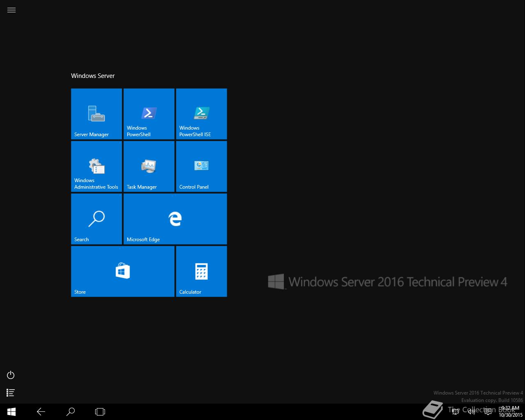Screen dimensions: 525x420
Task: Launch the Windows PowerShell tile
Action: click(149, 114)
